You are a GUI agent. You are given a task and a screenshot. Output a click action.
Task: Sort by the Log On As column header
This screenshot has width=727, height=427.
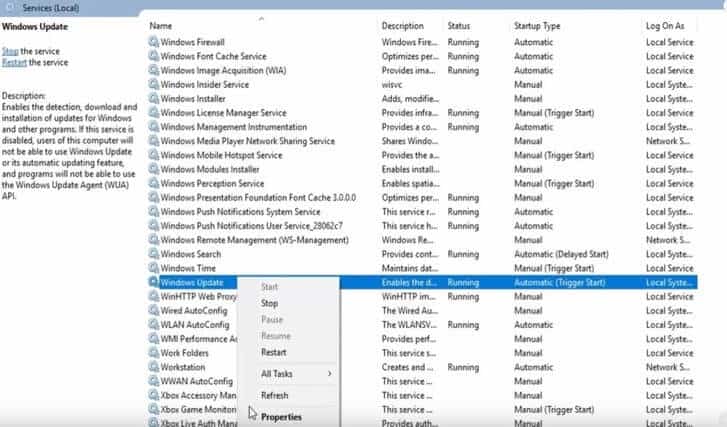tap(665, 26)
